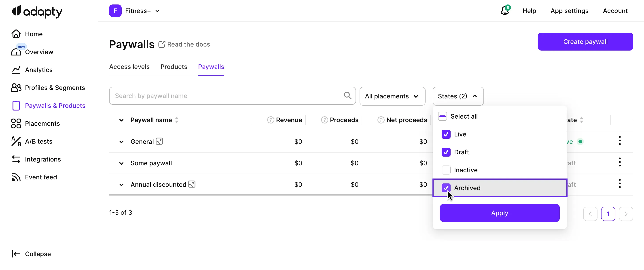Screen dimensions: 644x270
Task: Click the search magnifier icon
Action: (x=347, y=96)
